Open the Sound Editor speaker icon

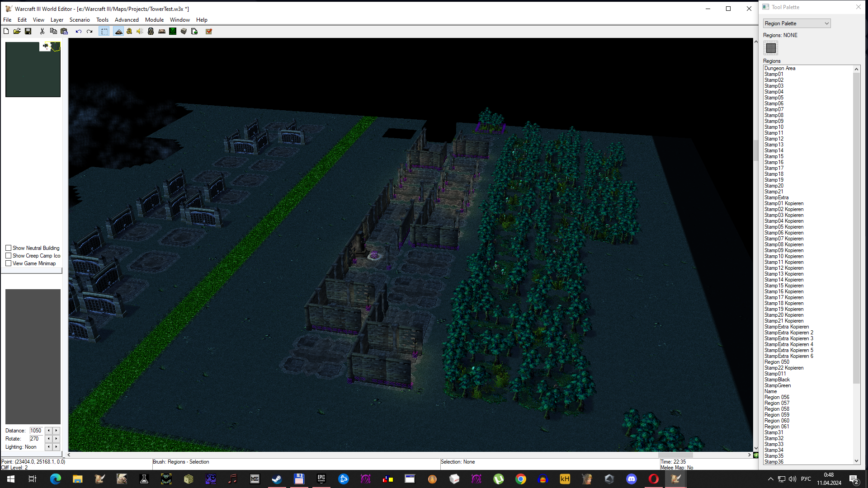point(140,31)
